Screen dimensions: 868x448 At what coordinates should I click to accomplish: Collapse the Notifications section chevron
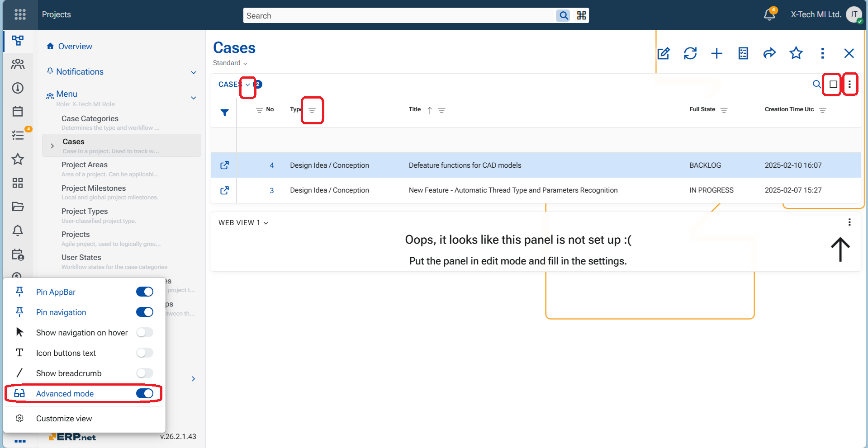(x=194, y=72)
